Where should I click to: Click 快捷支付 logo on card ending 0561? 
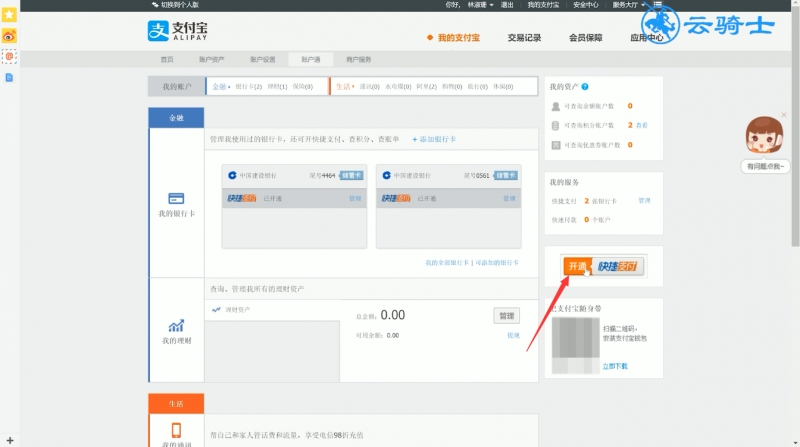coord(396,198)
